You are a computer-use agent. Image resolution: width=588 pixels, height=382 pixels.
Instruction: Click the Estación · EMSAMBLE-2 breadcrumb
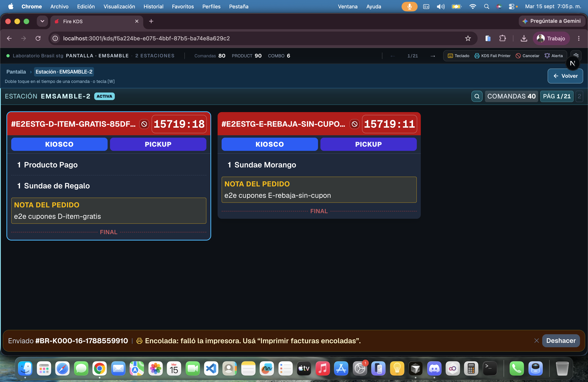pyautogui.click(x=64, y=72)
